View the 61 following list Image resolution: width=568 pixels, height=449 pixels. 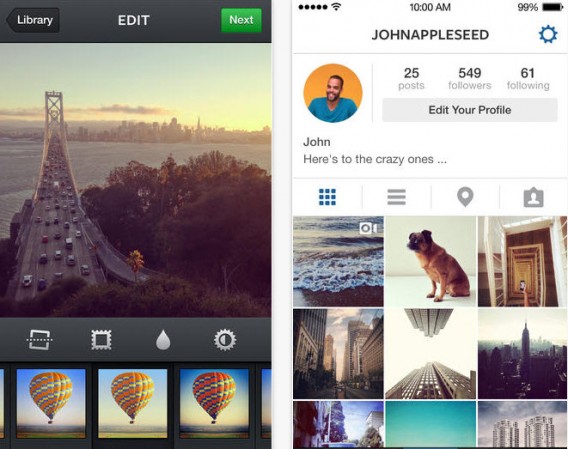[528, 78]
